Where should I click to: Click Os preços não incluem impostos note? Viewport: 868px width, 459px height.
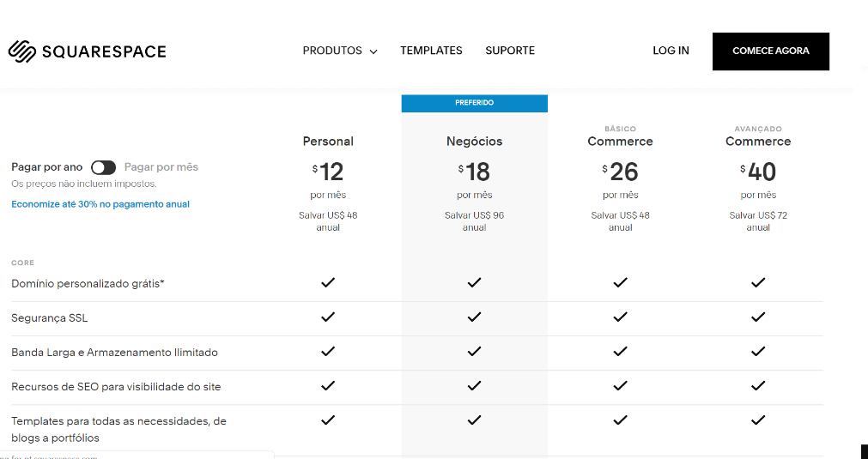83,184
